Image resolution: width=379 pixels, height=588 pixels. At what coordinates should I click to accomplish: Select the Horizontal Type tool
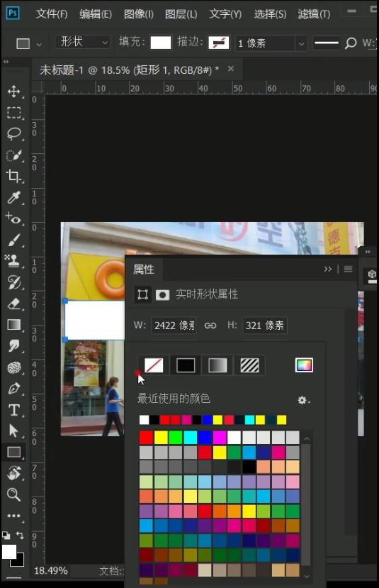pyautogui.click(x=14, y=410)
